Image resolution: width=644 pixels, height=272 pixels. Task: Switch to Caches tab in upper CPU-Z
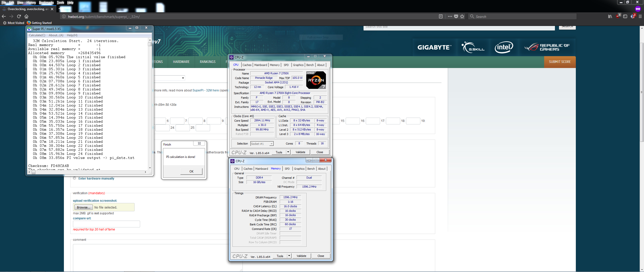click(247, 65)
